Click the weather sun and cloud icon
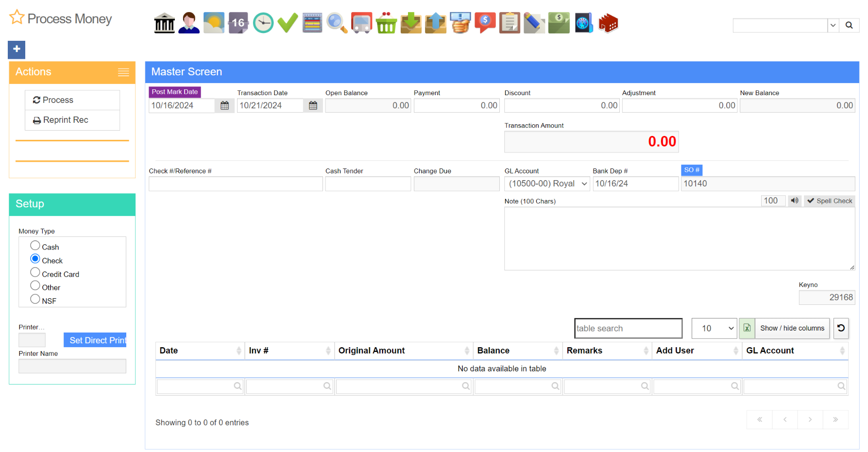 214,23
